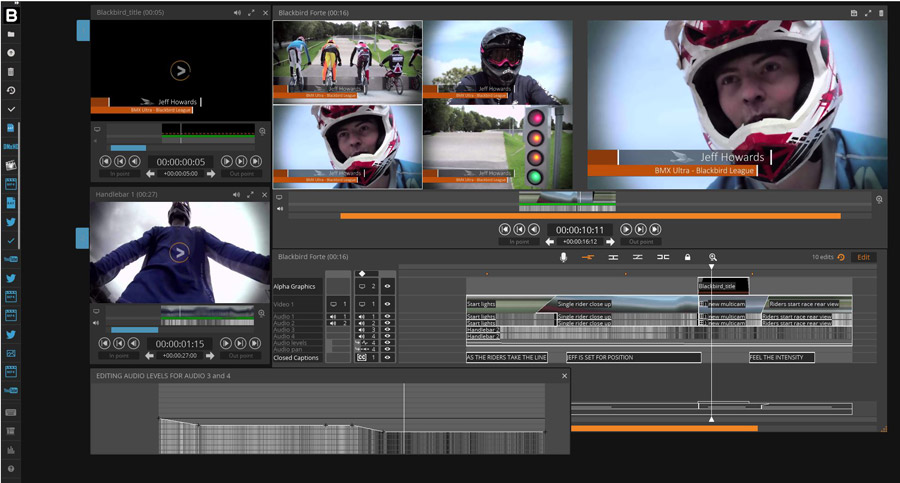Viewport: 900px width, 483px height.
Task: Toggle visibility eye for Audio pan track
Action: [387, 349]
